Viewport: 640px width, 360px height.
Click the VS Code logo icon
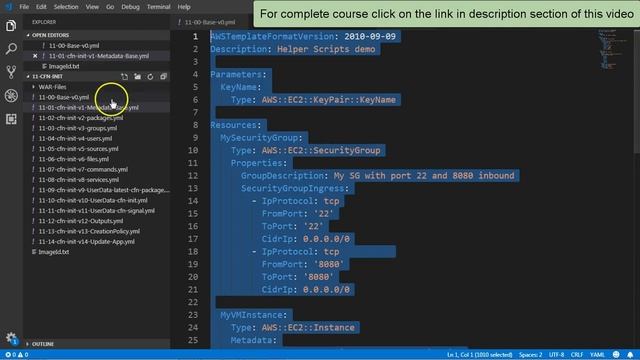(9, 7)
